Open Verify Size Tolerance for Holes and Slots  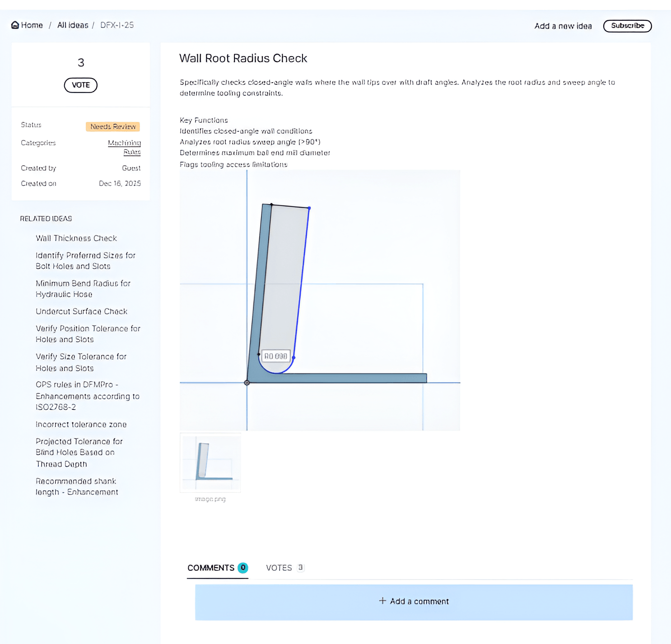[81, 362]
